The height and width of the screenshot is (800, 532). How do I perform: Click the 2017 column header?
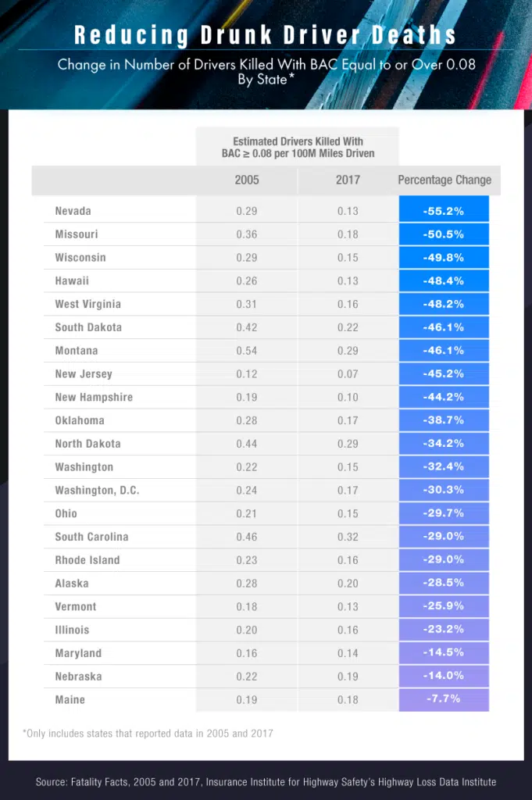(x=348, y=180)
